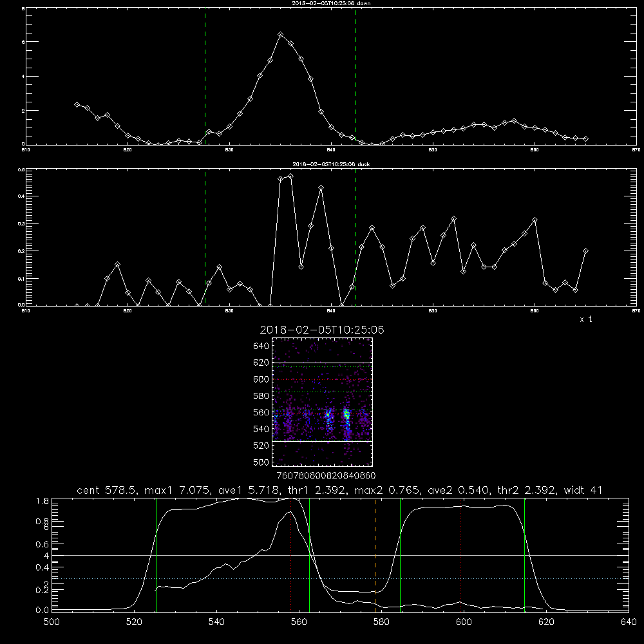Select the 'widt 41' value in the stats line
Screen dimensions: 644x644
pos(583,490)
